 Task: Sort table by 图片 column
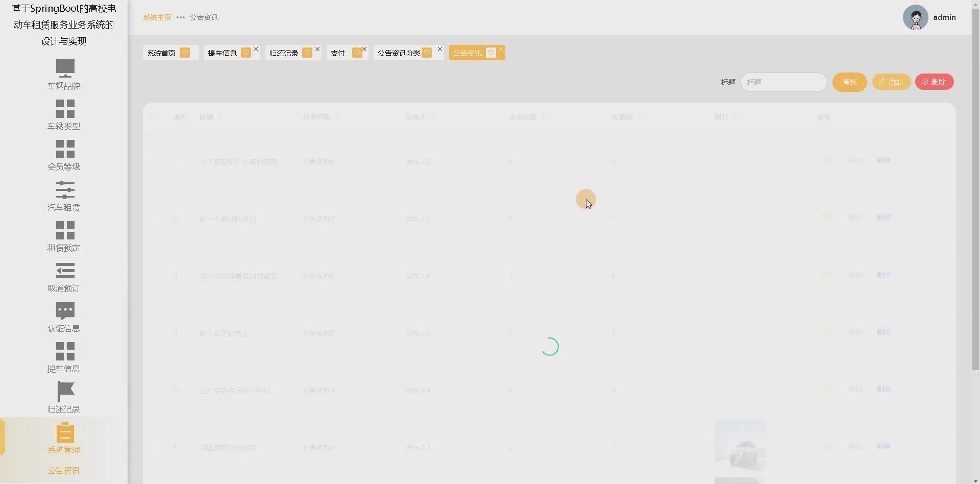(x=735, y=117)
